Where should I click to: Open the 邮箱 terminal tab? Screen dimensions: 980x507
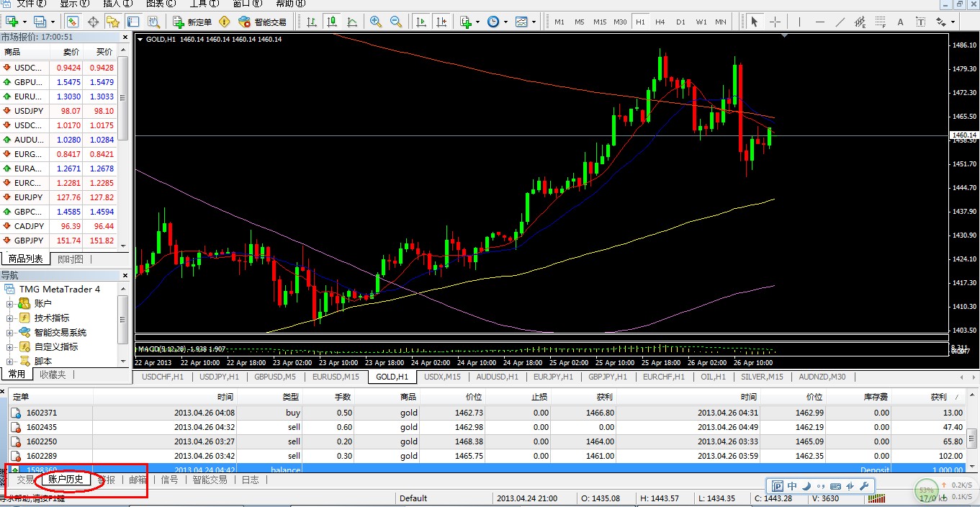(138, 480)
